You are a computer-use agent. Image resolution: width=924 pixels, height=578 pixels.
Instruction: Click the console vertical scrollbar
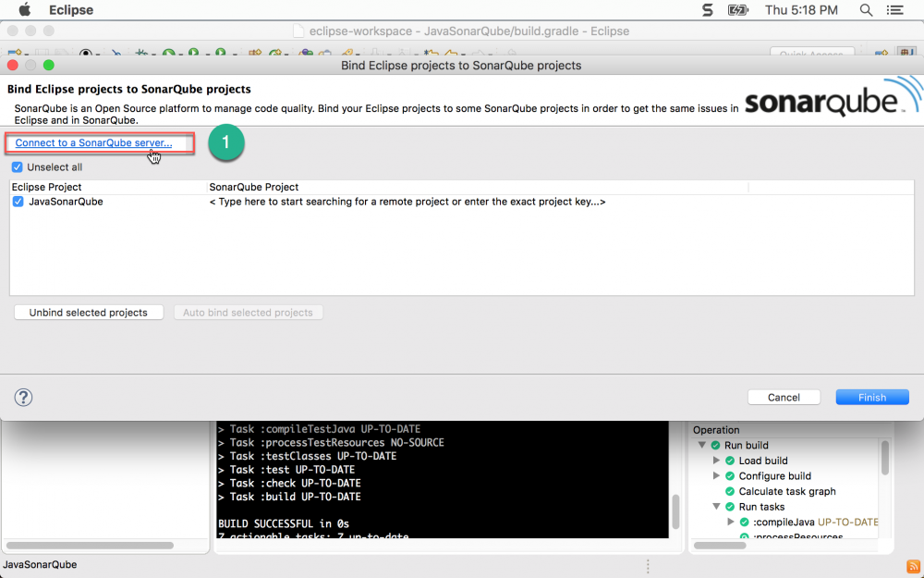coord(675,511)
